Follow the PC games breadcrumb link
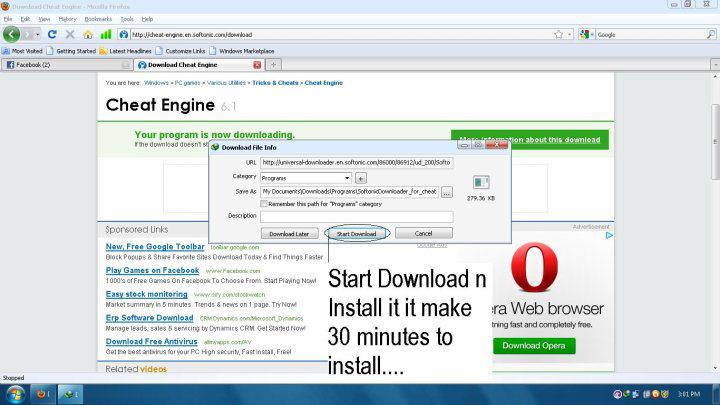The height and width of the screenshot is (405, 720). pos(187,83)
